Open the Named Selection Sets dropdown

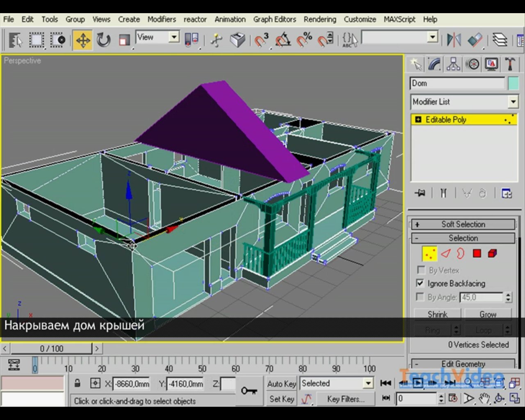[433, 37]
